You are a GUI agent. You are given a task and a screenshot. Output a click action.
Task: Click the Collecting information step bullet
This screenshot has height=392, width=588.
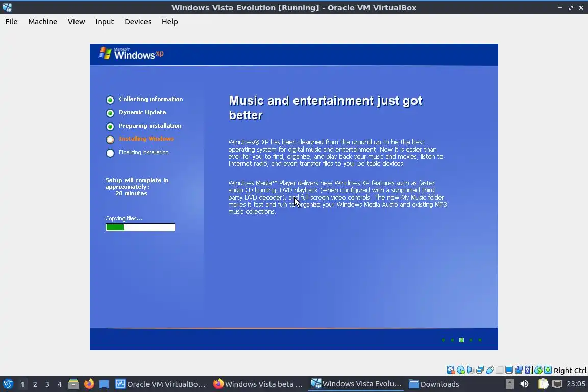point(110,100)
